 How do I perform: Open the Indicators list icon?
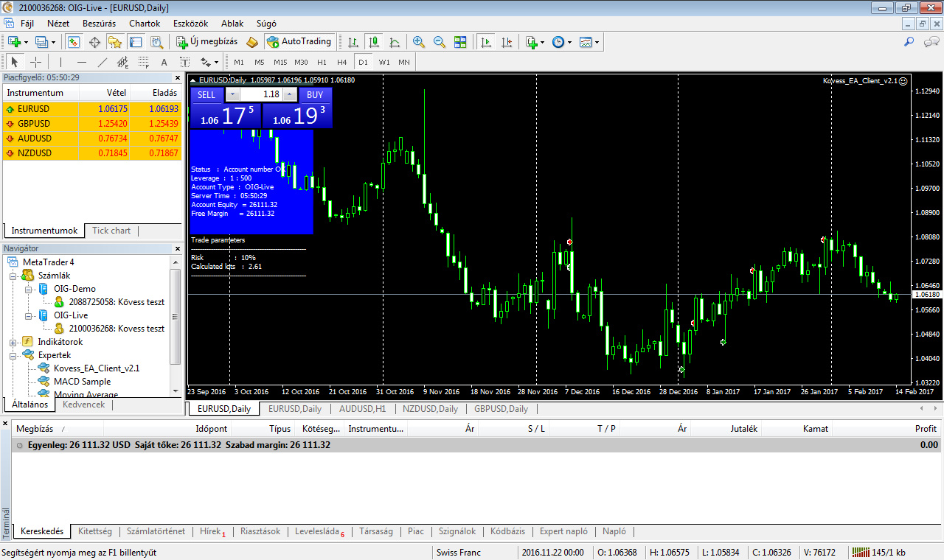tap(531, 42)
